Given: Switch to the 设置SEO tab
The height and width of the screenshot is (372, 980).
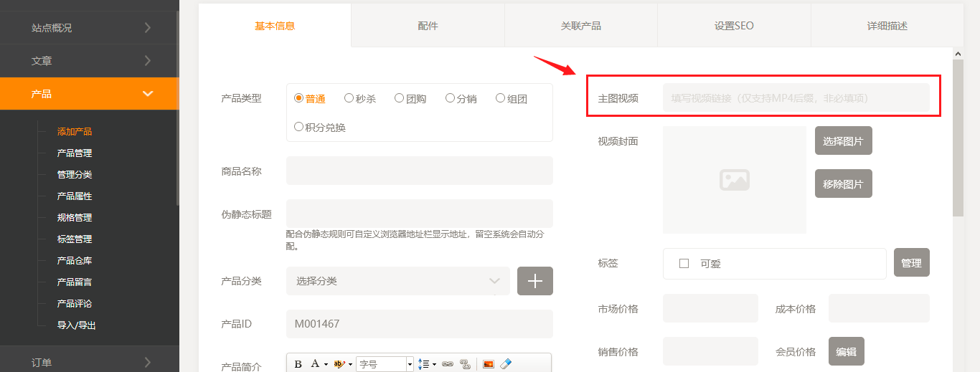Looking at the screenshot, I should pos(733,26).
